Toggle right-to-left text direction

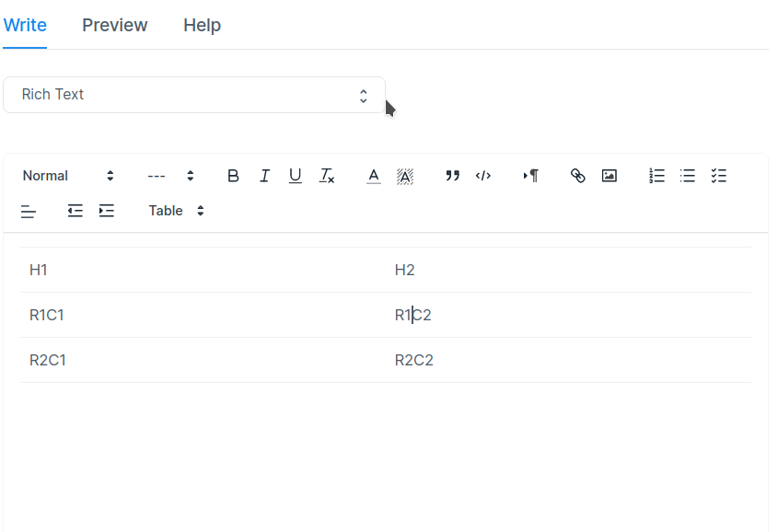[530, 176]
